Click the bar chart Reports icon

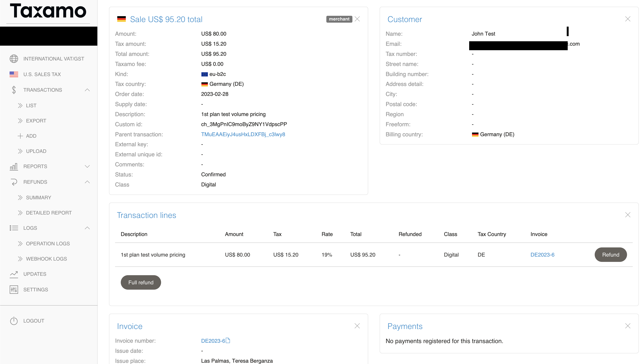(x=14, y=166)
